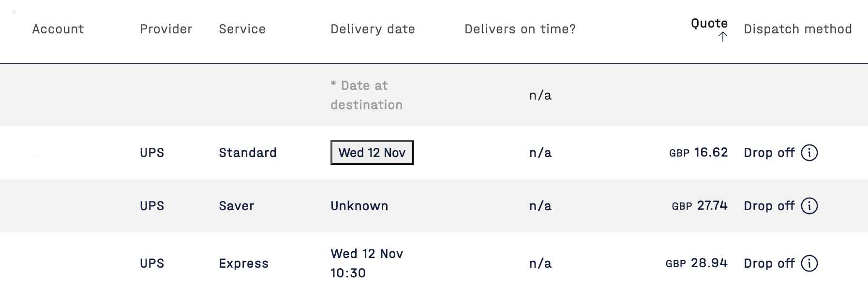Pick the UPS Express service row
The image size is (868, 287).
point(243,263)
